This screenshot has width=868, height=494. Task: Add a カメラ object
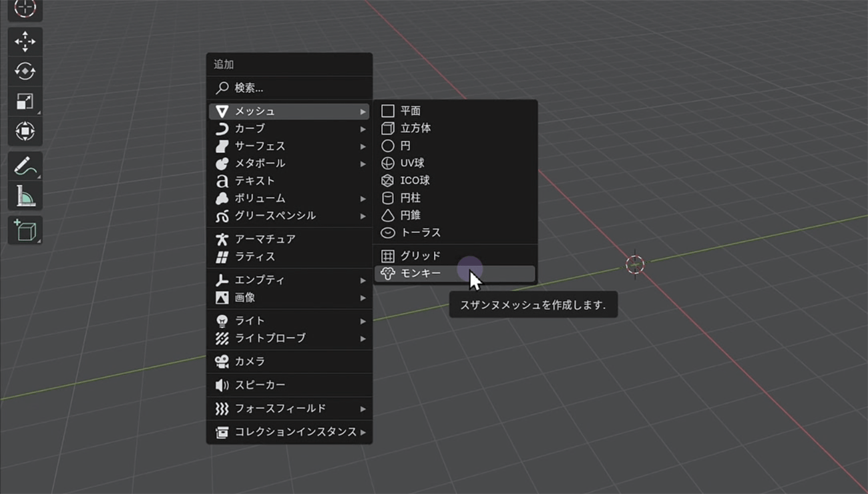(289, 362)
